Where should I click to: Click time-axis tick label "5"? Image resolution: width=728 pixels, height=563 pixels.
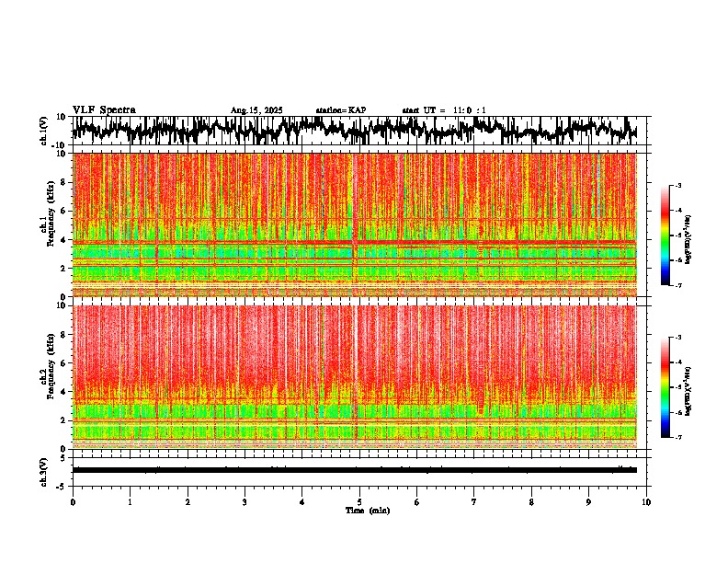359,502
